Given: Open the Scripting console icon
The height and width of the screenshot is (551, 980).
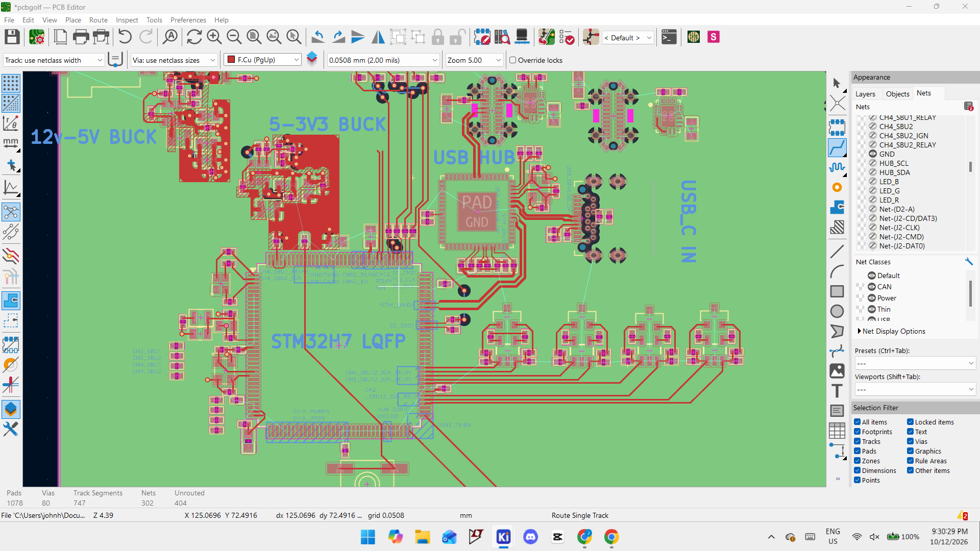Looking at the screenshot, I should [669, 37].
